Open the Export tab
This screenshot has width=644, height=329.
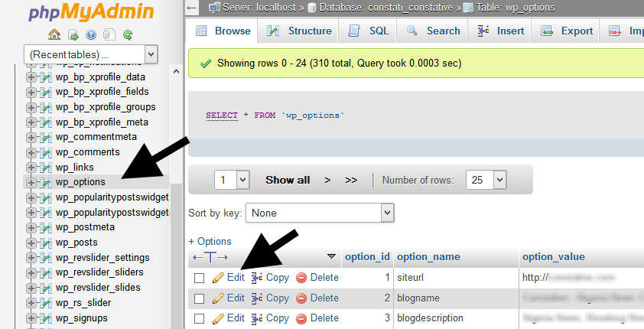tap(567, 31)
